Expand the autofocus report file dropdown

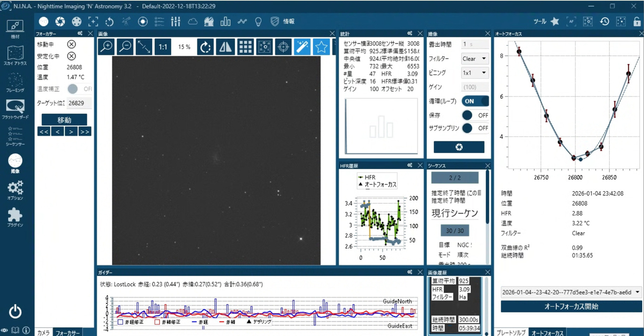click(x=571, y=293)
